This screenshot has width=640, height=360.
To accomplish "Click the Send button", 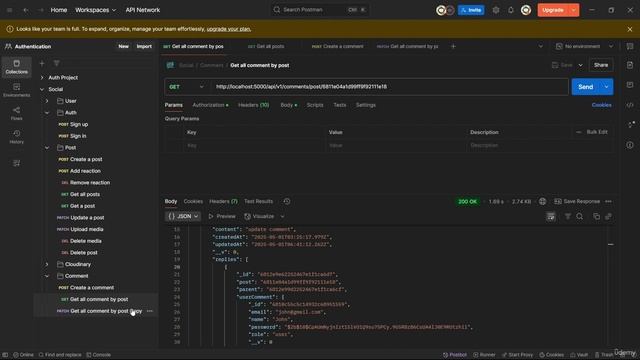I will (585, 87).
